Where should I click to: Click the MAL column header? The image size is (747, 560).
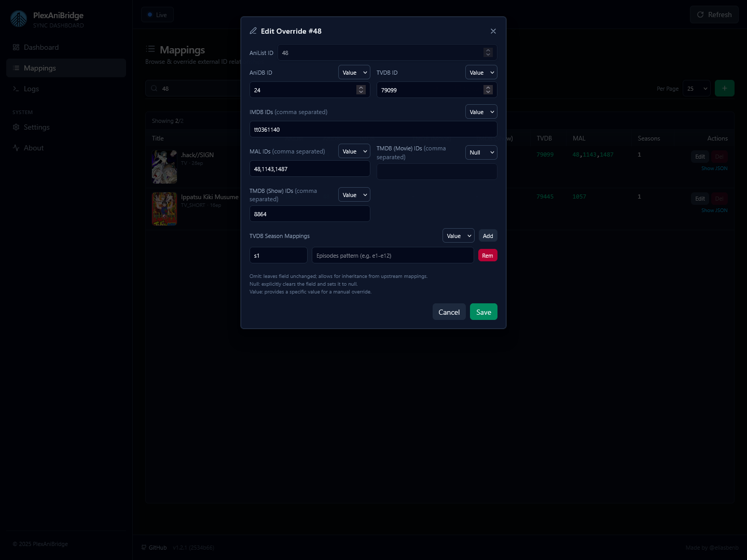(579, 138)
